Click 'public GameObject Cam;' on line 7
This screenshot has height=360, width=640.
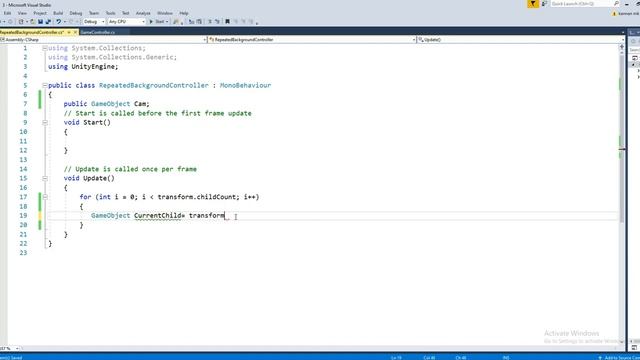107,104
